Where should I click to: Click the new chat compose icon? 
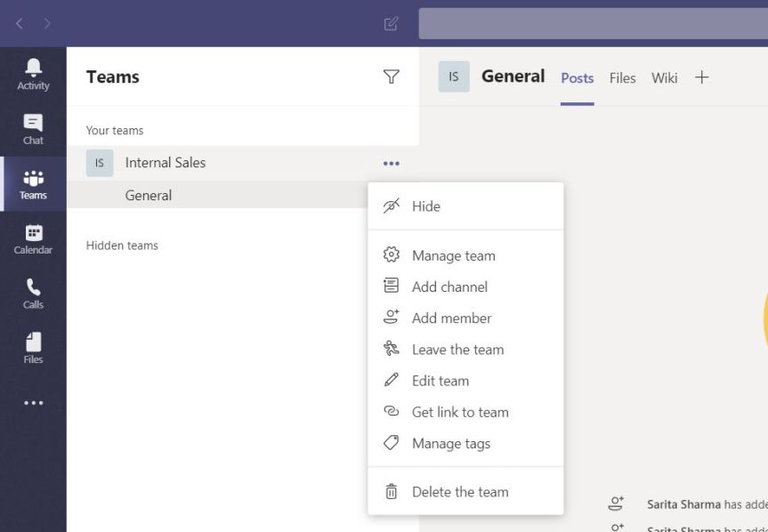(x=391, y=24)
